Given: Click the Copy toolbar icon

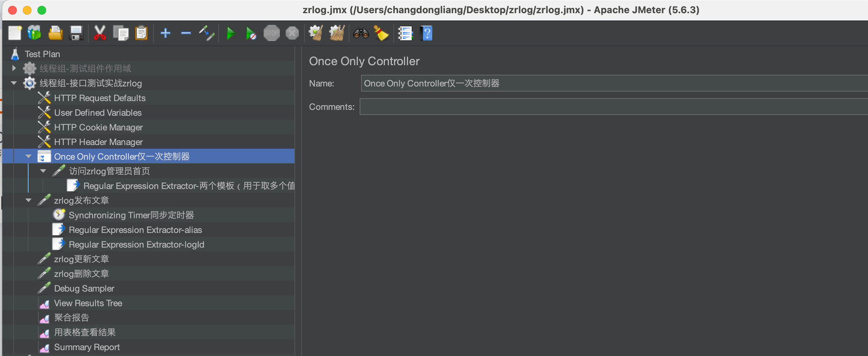Looking at the screenshot, I should coord(121,33).
